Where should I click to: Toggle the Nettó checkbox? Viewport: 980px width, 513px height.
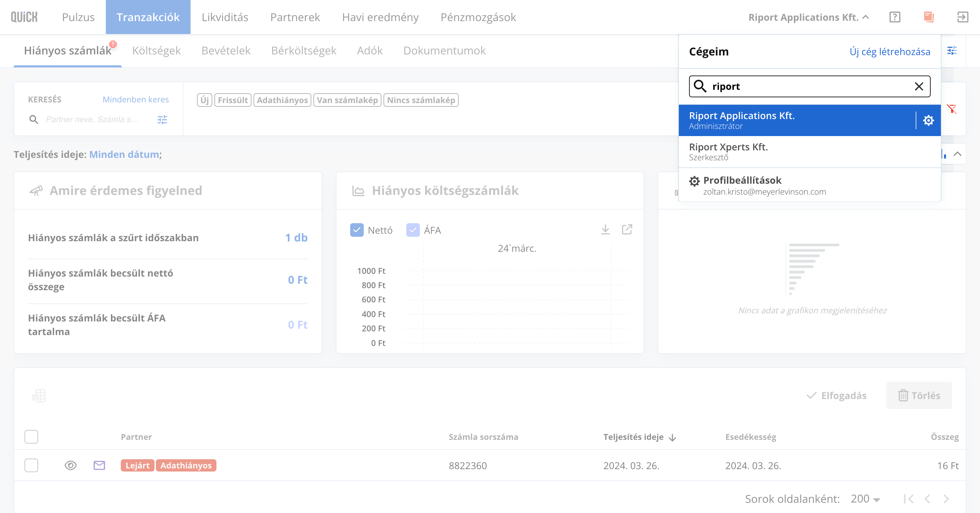[x=357, y=230]
